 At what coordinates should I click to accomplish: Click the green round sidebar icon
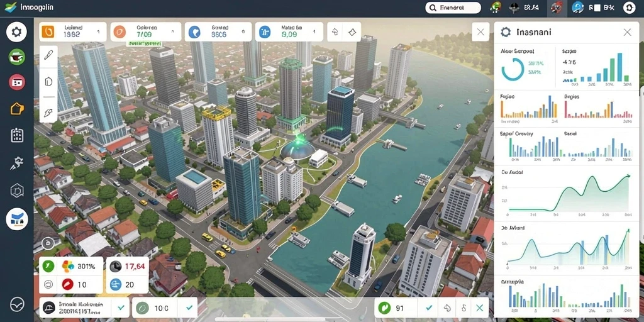(17, 57)
